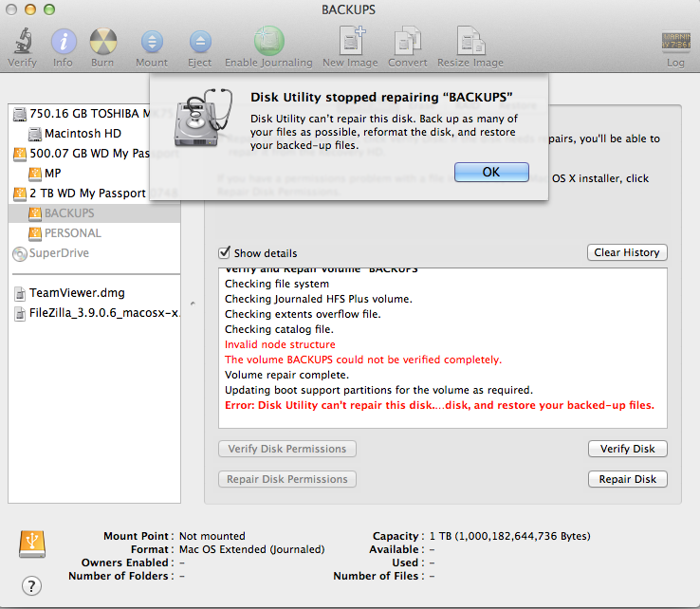This screenshot has width=700, height=609.
Task: Select the BACKUPS volume in sidebar
Action: 94,213
